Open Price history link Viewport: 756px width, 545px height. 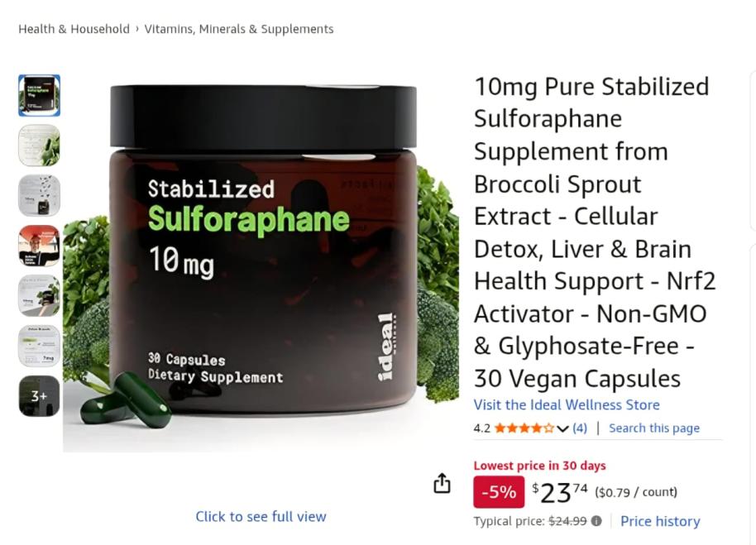coord(660,521)
